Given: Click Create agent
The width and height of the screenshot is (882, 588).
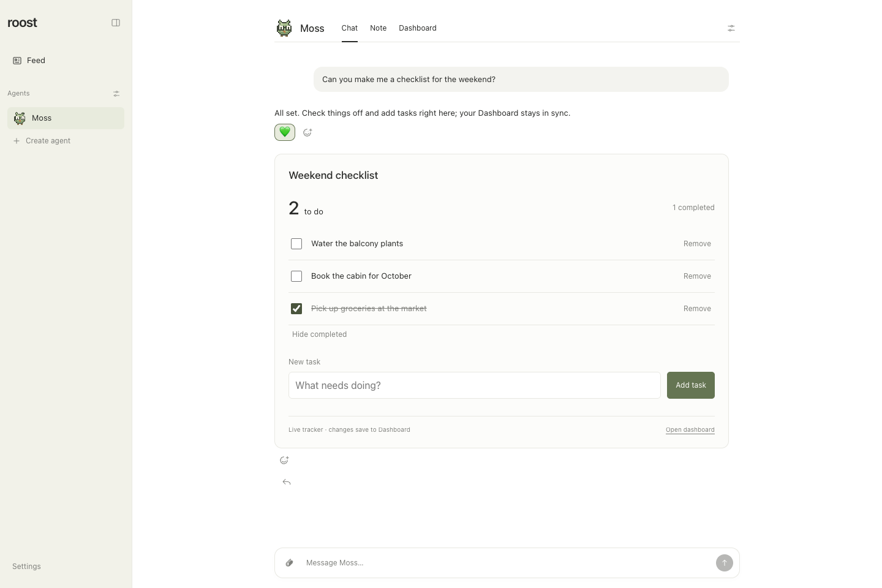Looking at the screenshot, I should tap(48, 141).
